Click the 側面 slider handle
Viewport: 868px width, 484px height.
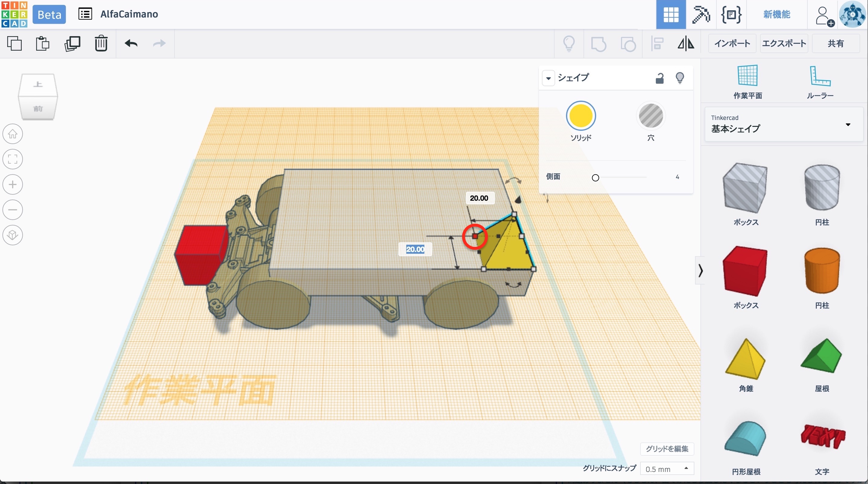point(596,178)
